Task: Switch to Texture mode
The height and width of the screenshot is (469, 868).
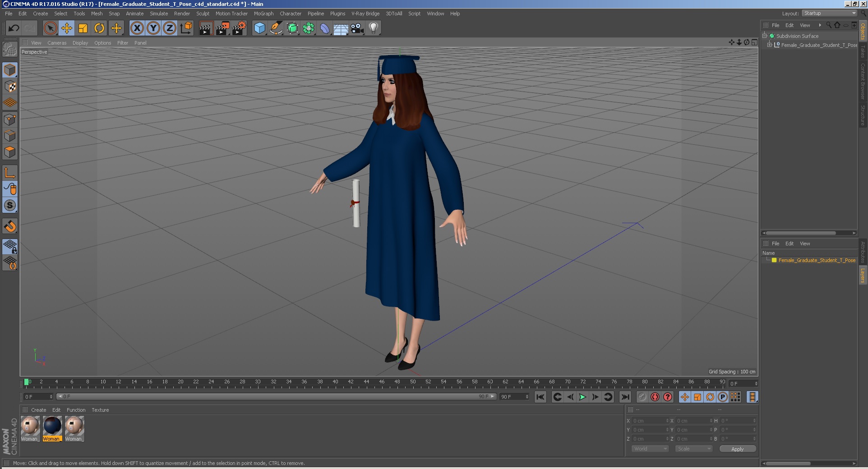Action: tap(10, 86)
